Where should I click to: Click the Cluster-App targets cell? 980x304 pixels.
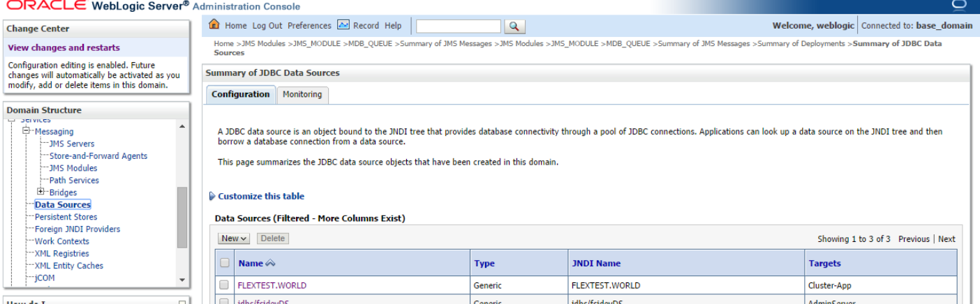click(x=830, y=285)
